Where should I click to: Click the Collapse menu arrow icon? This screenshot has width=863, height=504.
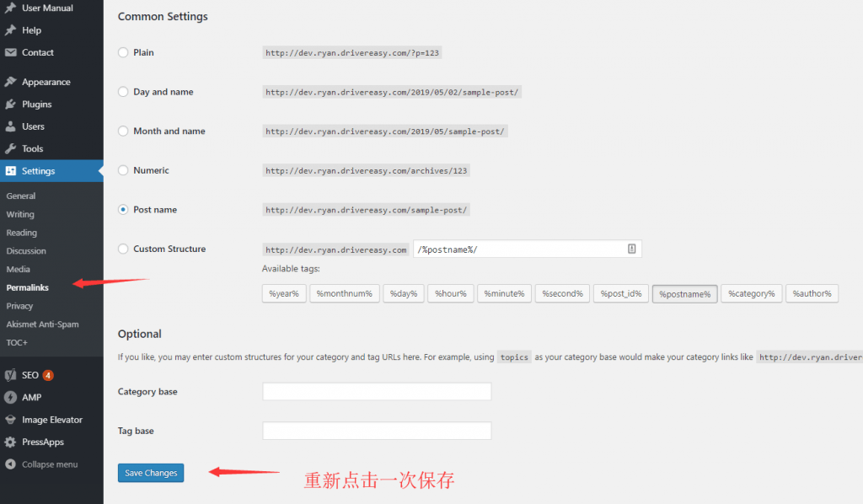point(10,464)
